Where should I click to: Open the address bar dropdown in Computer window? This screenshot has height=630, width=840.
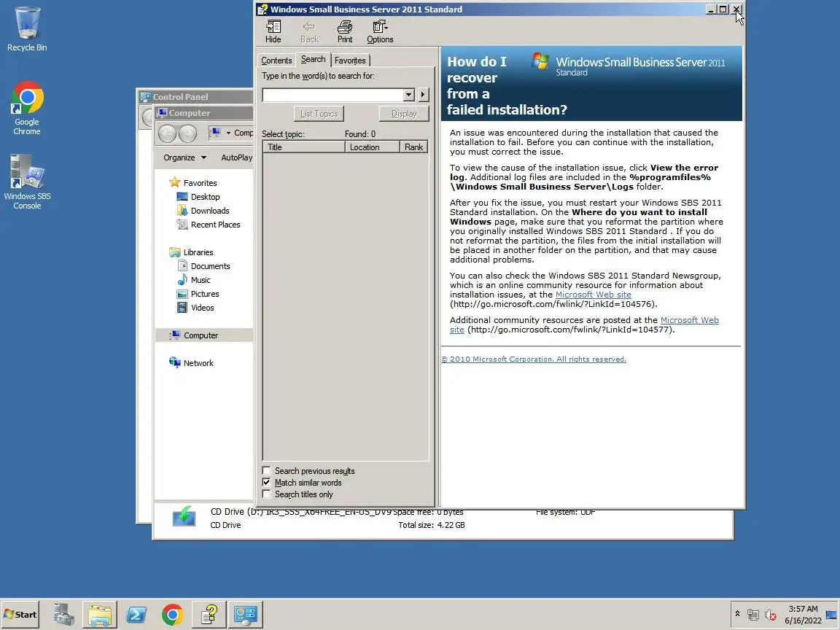click(x=228, y=133)
